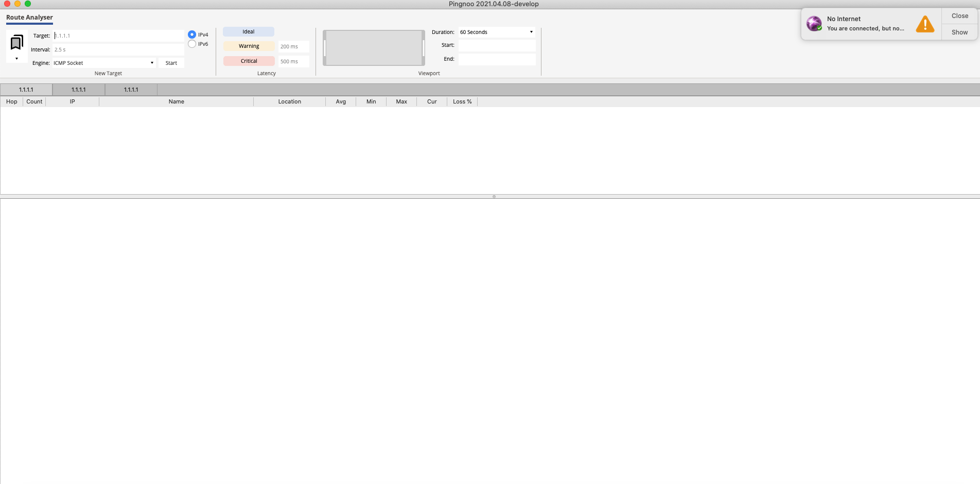Viewport: 980px width, 484px height.
Task: Select the IPv4 radio button
Action: point(191,34)
